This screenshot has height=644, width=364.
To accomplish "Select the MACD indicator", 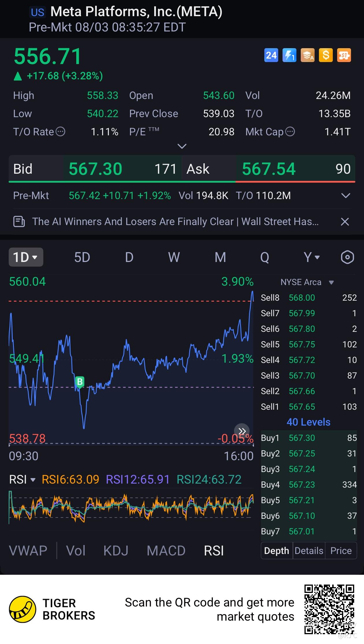I will (166, 551).
